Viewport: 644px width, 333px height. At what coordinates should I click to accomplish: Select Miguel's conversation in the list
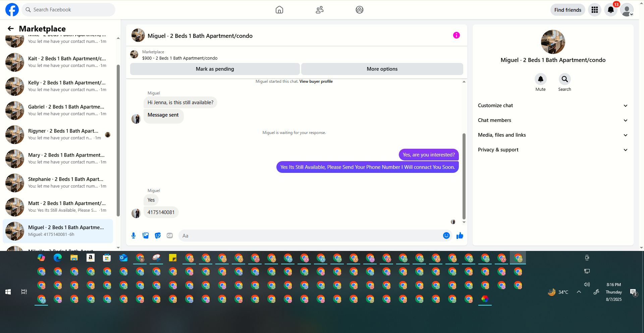pos(58,231)
